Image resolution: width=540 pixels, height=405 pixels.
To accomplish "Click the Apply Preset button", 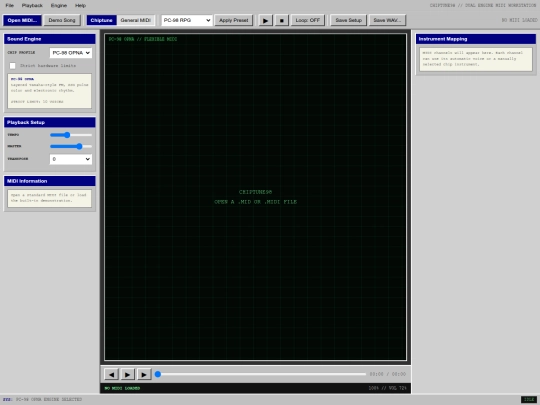I will (x=233, y=20).
